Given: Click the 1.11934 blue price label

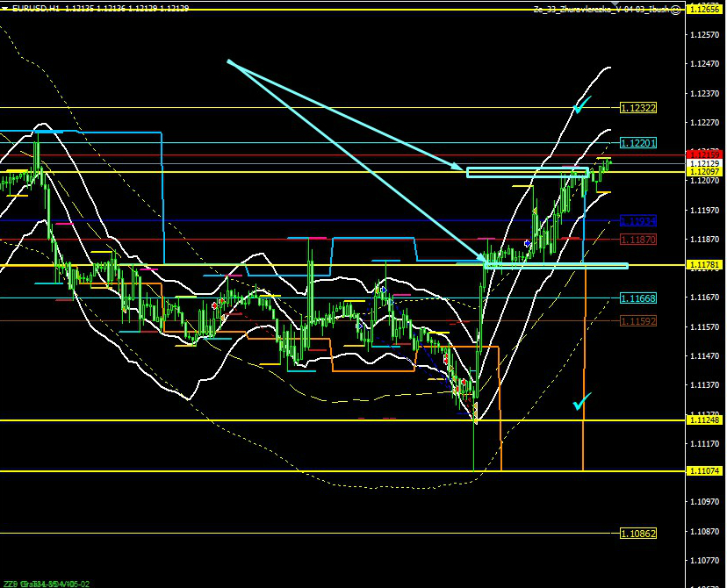Looking at the screenshot, I should [x=638, y=221].
